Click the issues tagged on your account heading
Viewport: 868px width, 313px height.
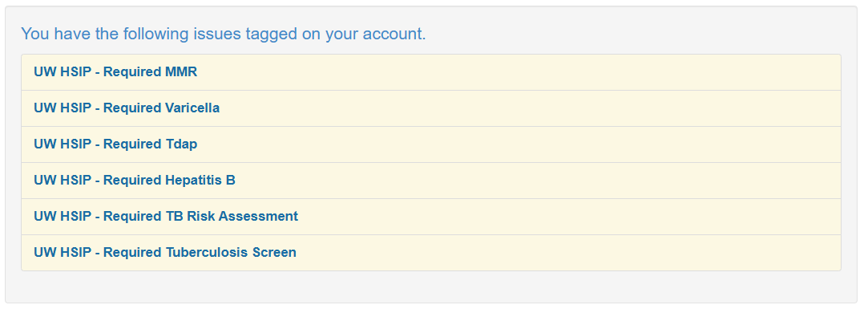pos(224,34)
